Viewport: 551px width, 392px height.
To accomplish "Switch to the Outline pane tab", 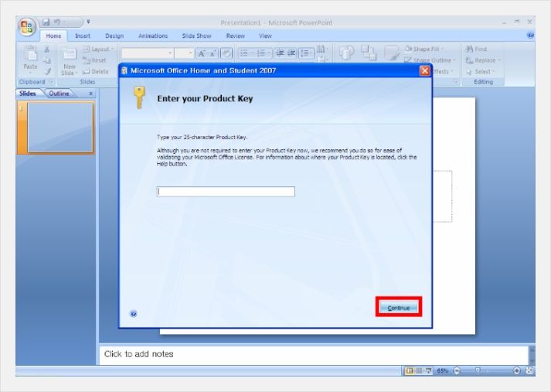I will [59, 93].
